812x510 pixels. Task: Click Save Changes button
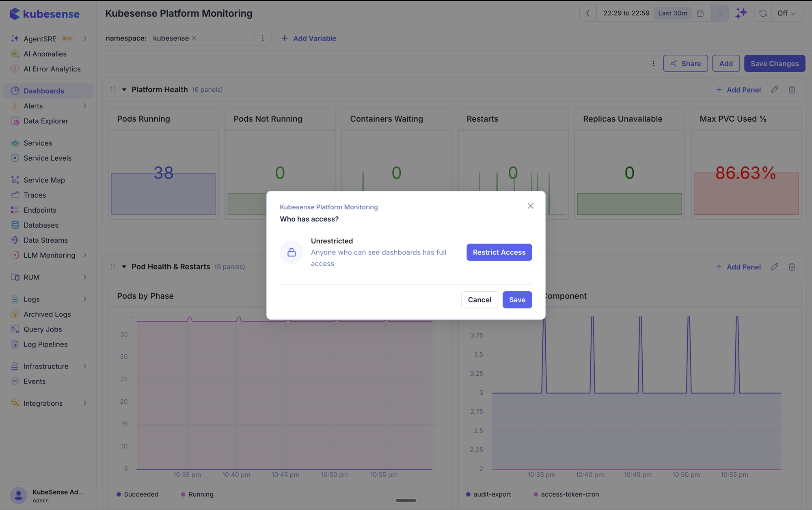(x=774, y=63)
